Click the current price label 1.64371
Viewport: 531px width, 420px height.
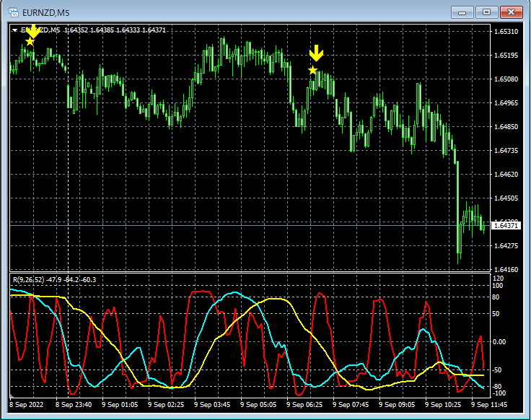coord(505,226)
